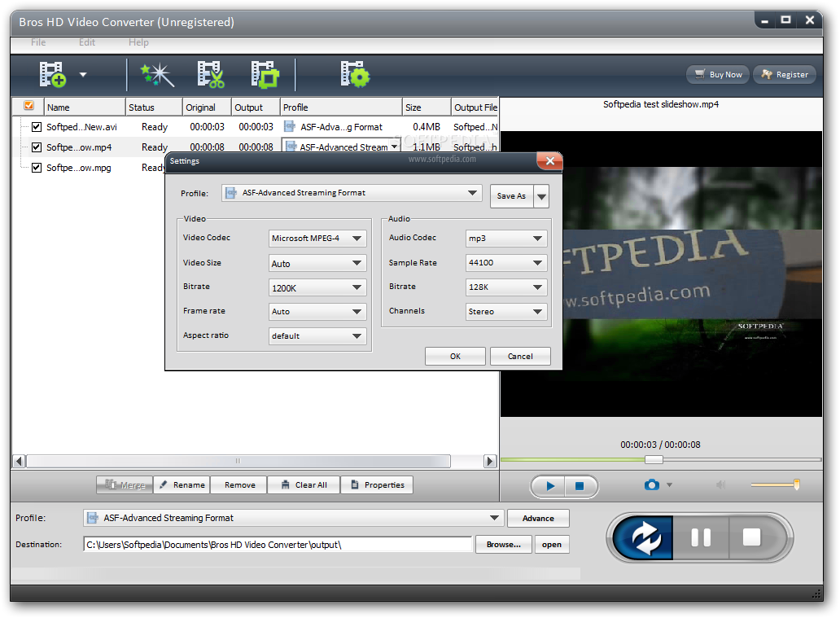The width and height of the screenshot is (840, 618).
Task: Select the Softped...New.avi file name
Action: (81, 127)
